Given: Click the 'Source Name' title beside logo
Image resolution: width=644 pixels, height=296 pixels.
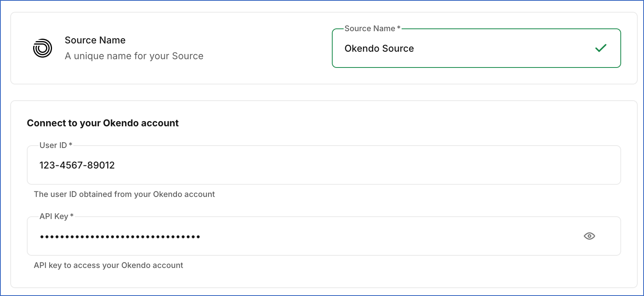Looking at the screenshot, I should point(95,40).
